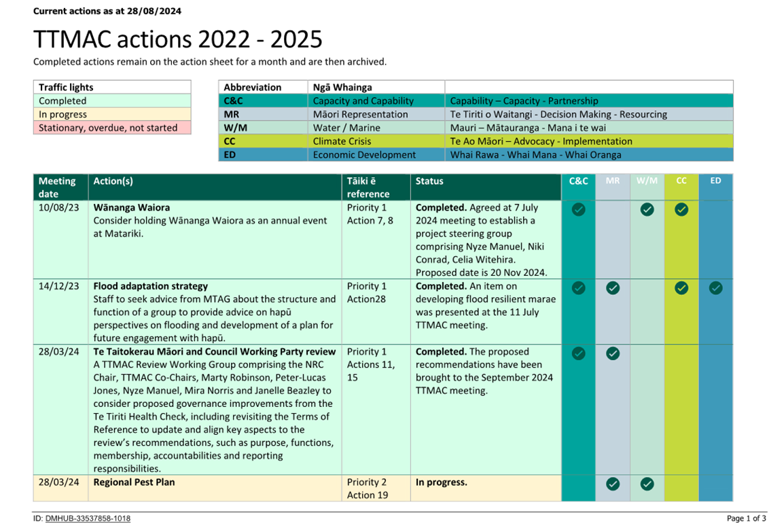Click the MR checkmark for Regional Pest Plan
The width and height of the screenshot is (771, 532).
613,484
